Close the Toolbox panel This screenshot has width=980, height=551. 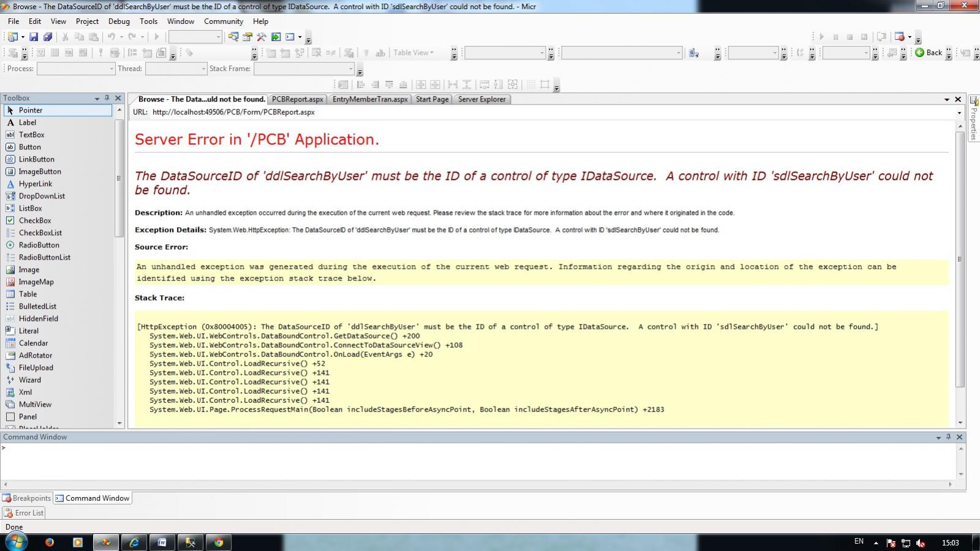(x=118, y=98)
